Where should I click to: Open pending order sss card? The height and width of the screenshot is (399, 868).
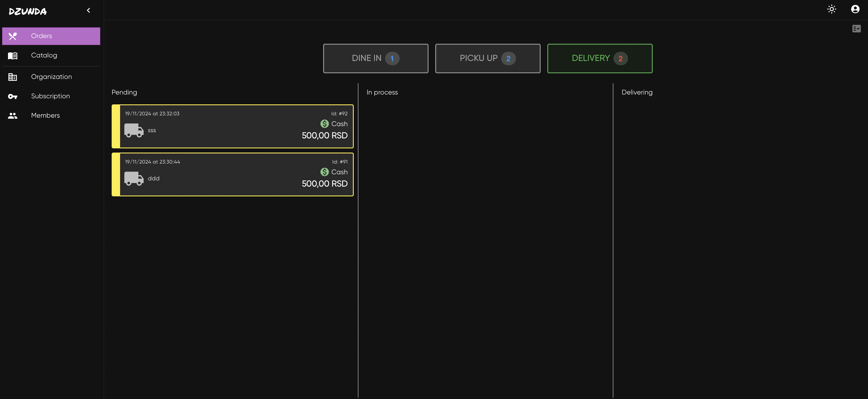pyautogui.click(x=233, y=127)
